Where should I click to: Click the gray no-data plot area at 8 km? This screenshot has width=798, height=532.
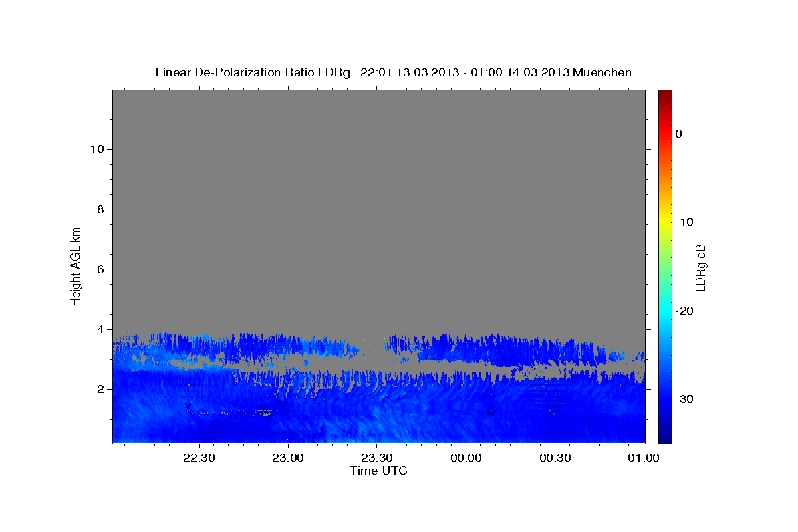click(378, 209)
